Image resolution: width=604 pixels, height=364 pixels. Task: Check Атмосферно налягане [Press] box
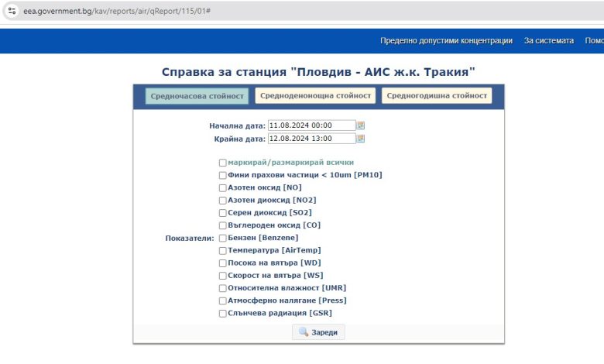223,300
